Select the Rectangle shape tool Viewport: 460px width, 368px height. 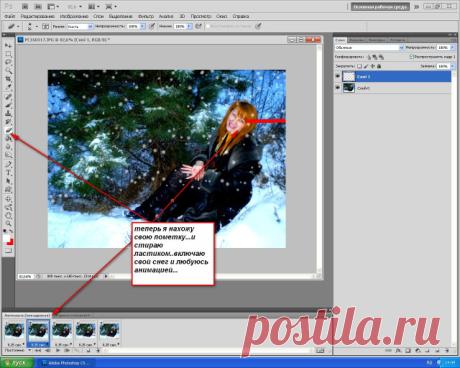coord(8,190)
